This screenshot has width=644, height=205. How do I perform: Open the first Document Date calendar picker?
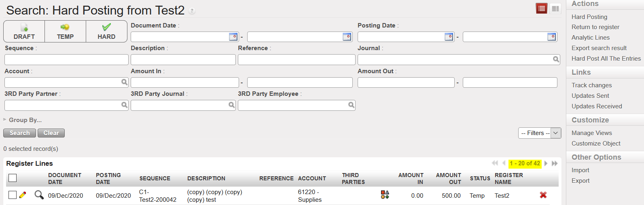(x=233, y=37)
